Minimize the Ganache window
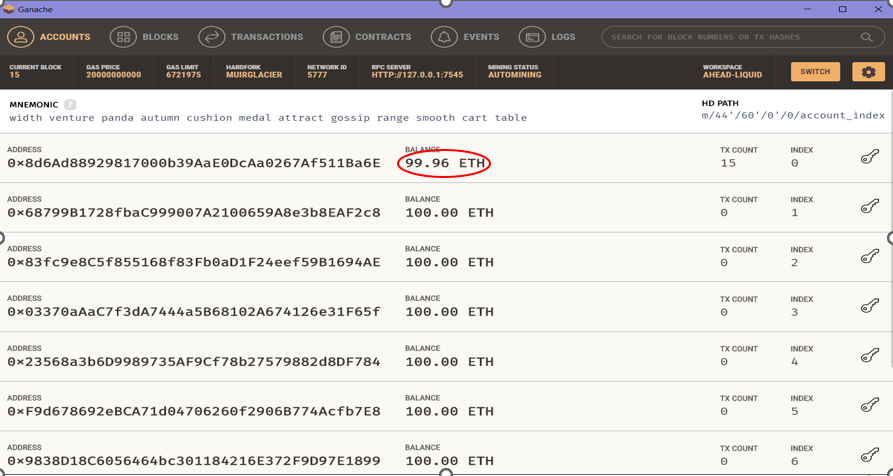This screenshot has width=893, height=476. click(x=806, y=9)
